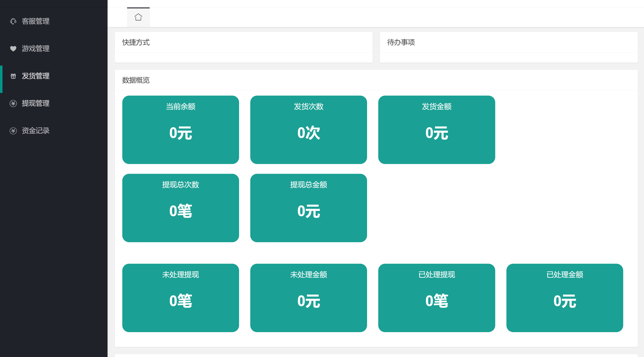Viewport: 644px width, 357px height.
Task: Select 提现管理 from the sidebar
Action: 35,103
